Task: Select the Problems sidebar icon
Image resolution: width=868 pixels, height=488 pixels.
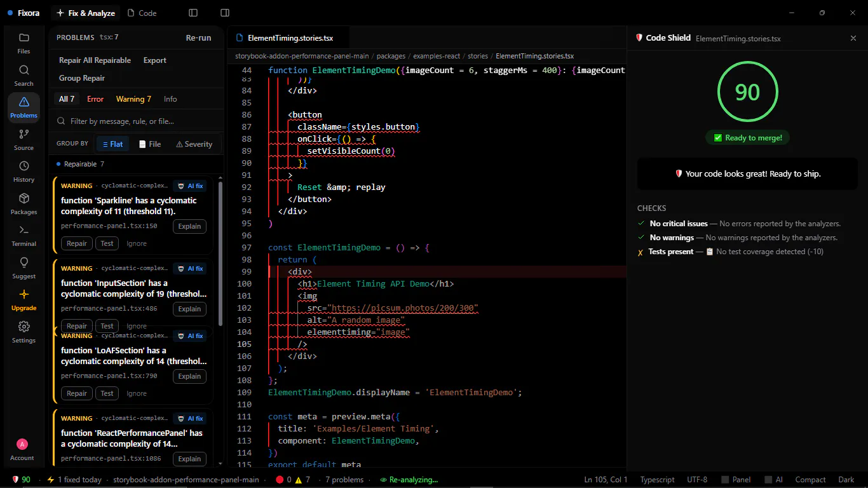Action: point(24,107)
